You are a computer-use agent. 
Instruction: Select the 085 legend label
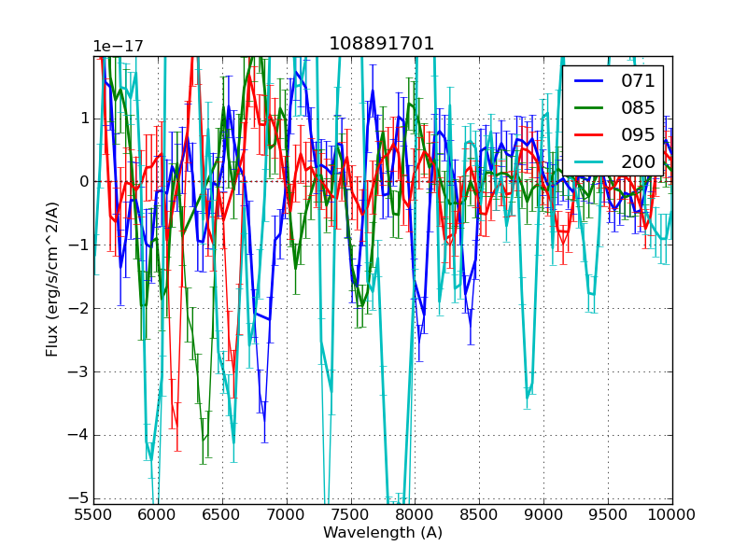click(638, 108)
